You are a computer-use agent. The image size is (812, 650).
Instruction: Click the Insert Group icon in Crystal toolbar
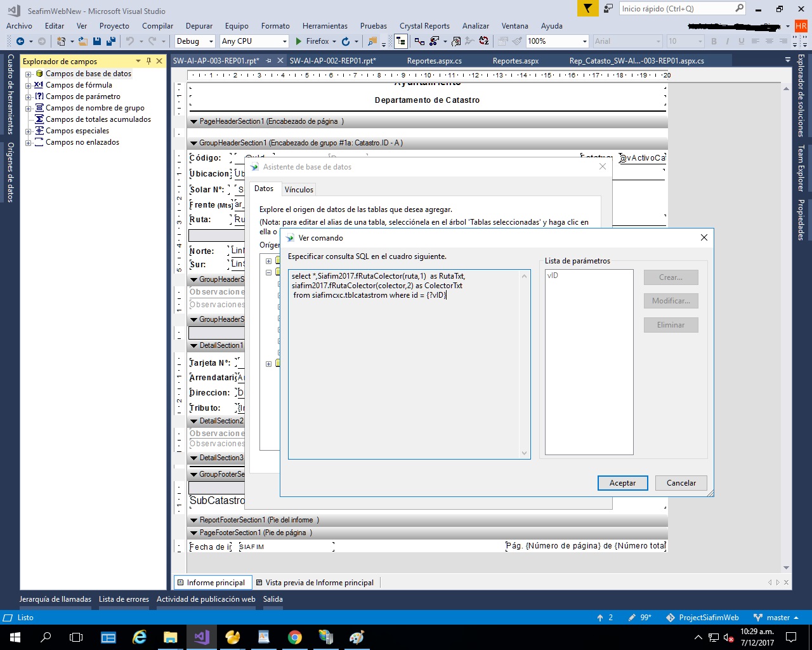click(419, 41)
